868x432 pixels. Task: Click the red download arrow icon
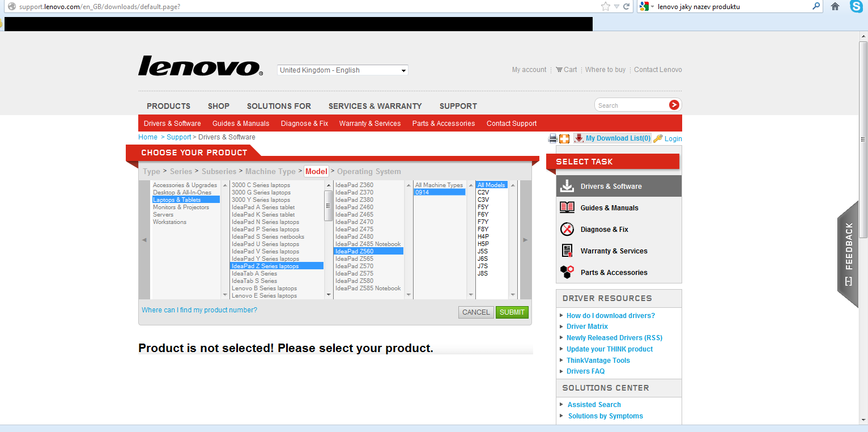pyautogui.click(x=579, y=138)
